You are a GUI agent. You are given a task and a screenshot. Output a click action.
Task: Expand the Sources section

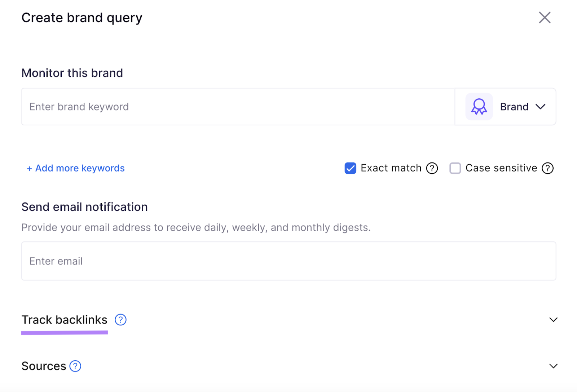(x=553, y=366)
